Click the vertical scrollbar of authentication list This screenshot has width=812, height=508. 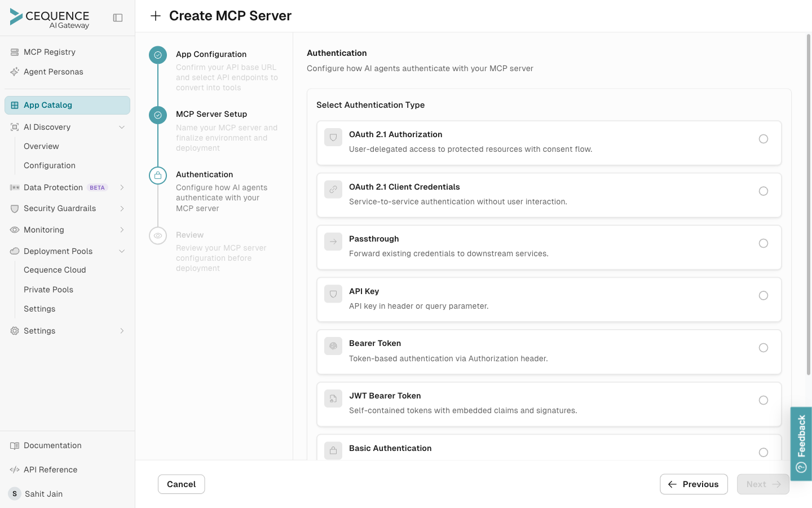point(809,204)
